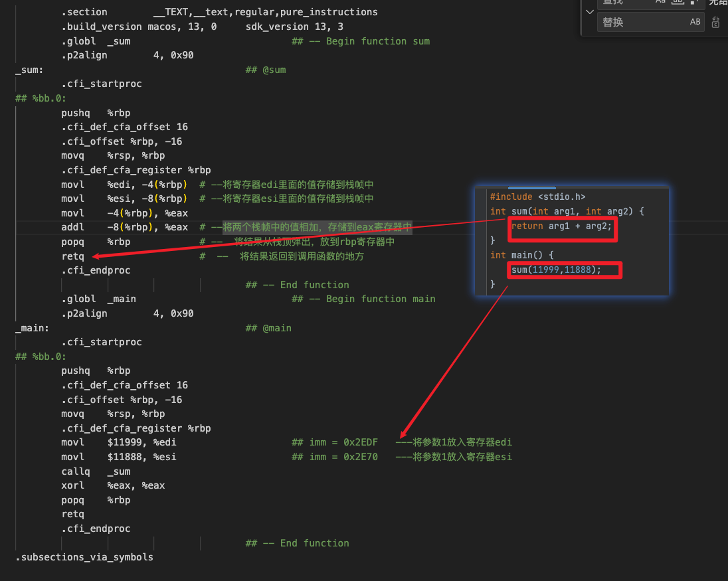Click the 'movl $11888, %esi' instruction
This screenshot has height=581, width=728.
click(118, 457)
